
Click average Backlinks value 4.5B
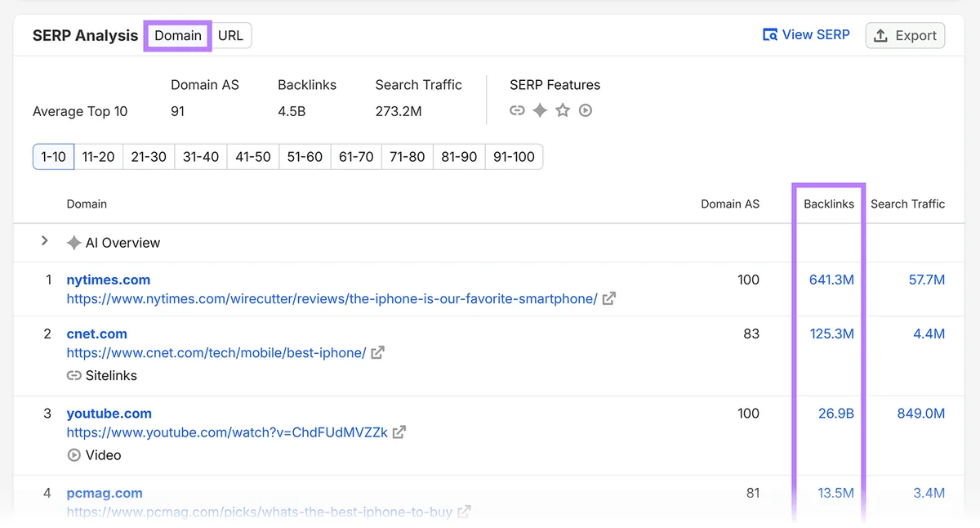tap(292, 112)
